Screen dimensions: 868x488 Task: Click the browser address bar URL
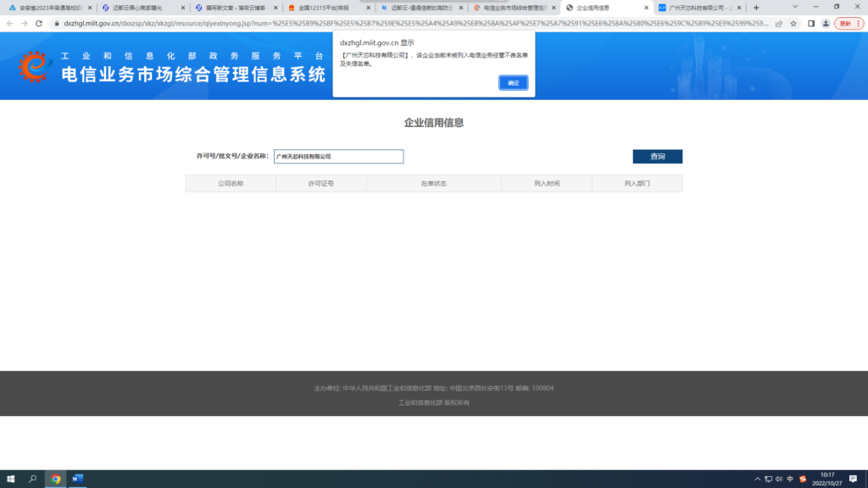254,25
